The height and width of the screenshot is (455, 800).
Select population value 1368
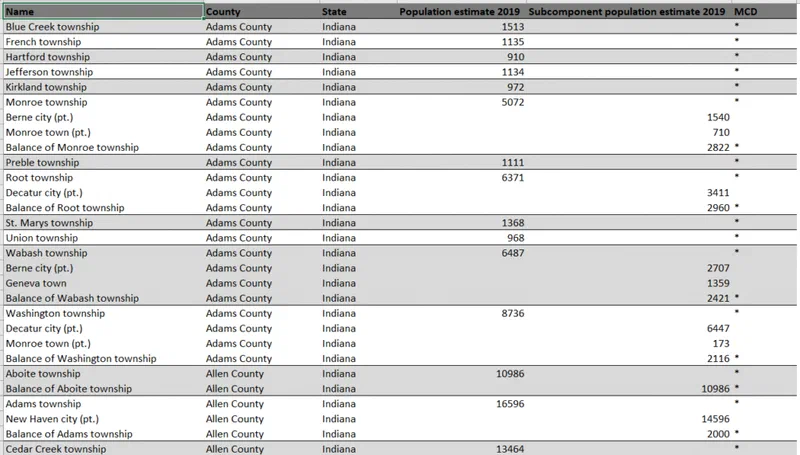513,223
